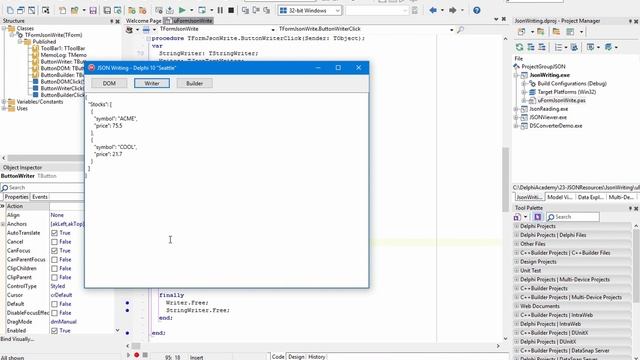This screenshot has height=360, width=640.
Task: Toggle the Default property checkbox
Action: pyautogui.click(x=54, y=304)
